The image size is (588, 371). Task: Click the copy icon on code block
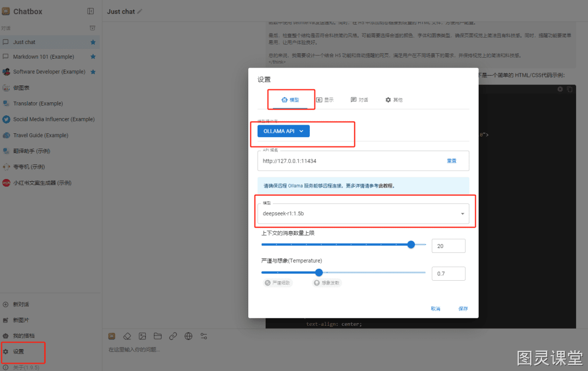(x=569, y=89)
